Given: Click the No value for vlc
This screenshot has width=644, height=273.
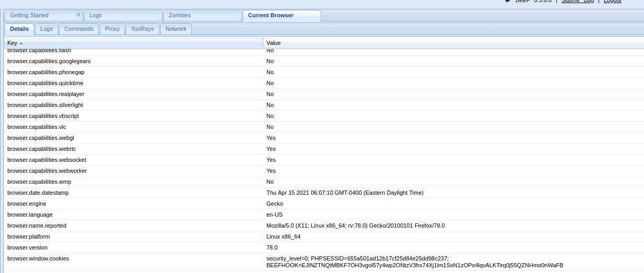Looking at the screenshot, I should 270,127.
